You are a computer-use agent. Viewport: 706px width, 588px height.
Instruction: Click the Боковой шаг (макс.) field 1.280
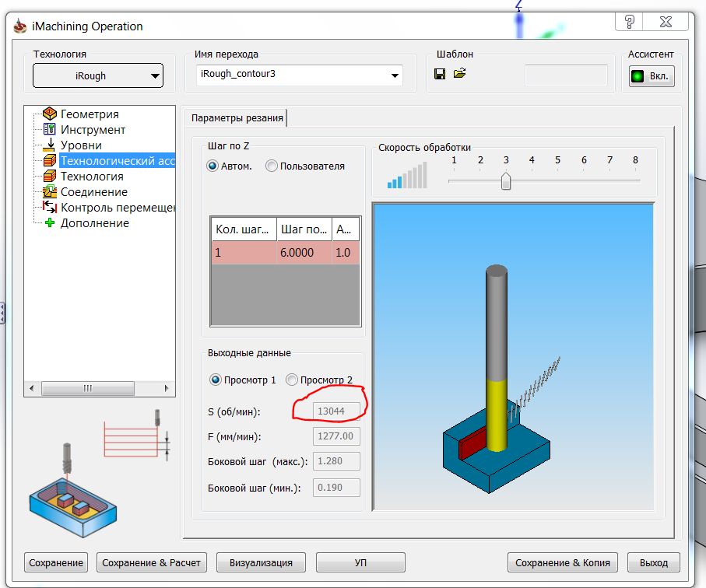tap(336, 461)
